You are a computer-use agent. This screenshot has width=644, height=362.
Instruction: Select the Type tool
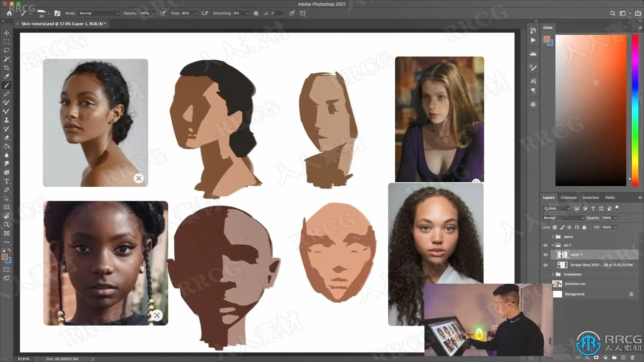pyautogui.click(x=6, y=181)
